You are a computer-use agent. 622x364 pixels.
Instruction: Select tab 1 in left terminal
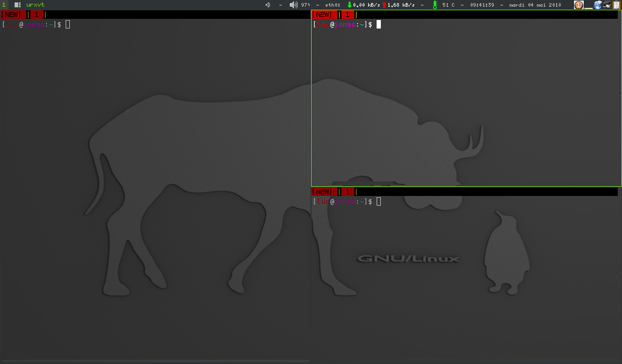pyautogui.click(x=36, y=15)
